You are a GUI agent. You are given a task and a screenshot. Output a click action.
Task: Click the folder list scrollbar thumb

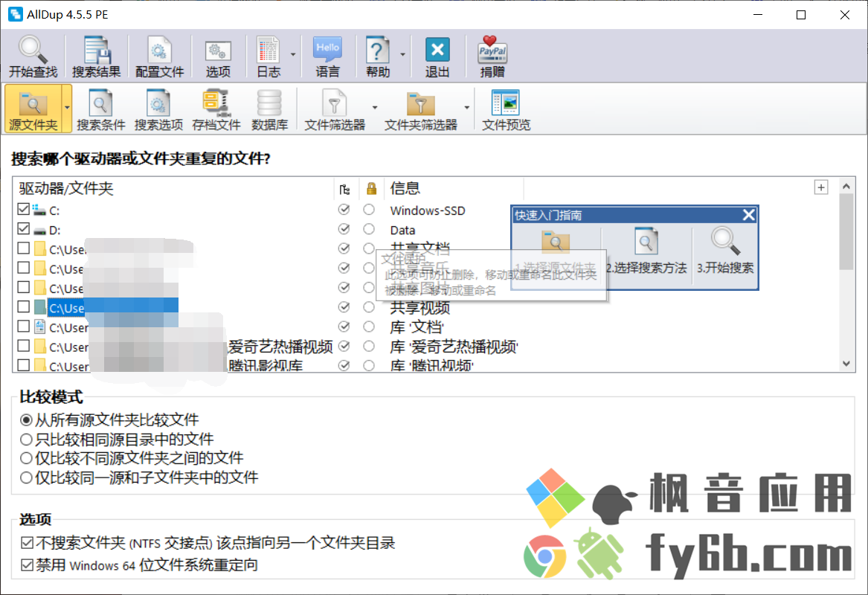[846, 231]
